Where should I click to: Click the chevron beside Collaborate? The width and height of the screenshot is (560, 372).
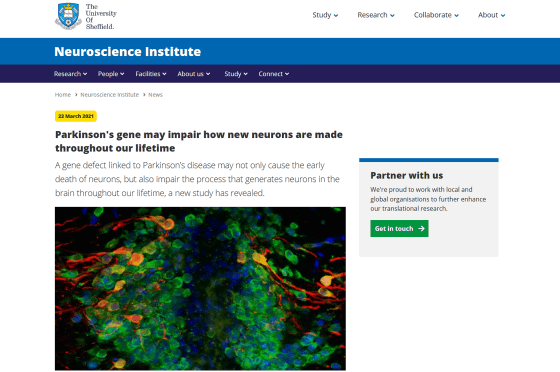point(456,15)
